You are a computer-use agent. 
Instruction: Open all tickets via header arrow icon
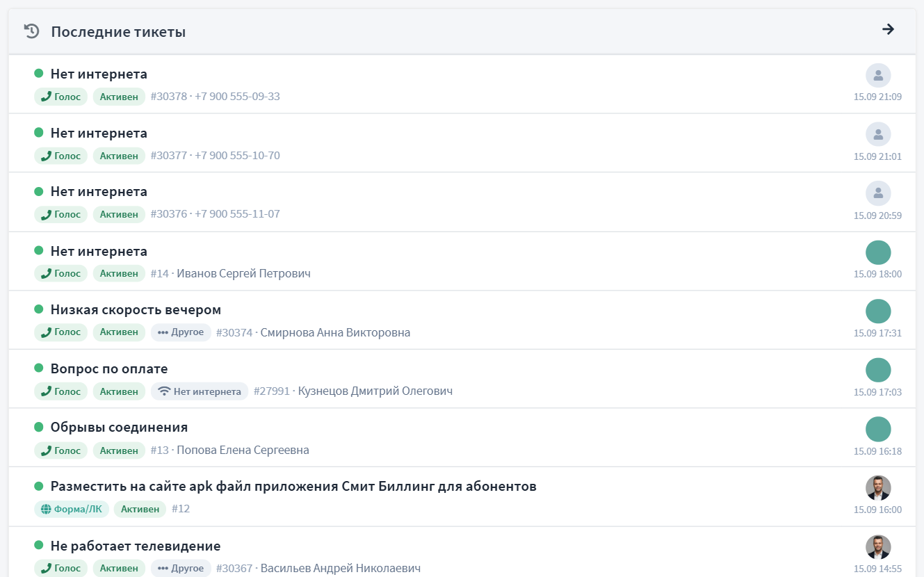coord(888,29)
